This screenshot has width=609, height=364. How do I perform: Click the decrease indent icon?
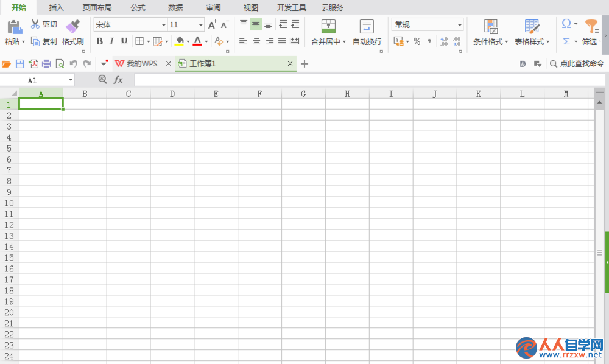(283, 24)
